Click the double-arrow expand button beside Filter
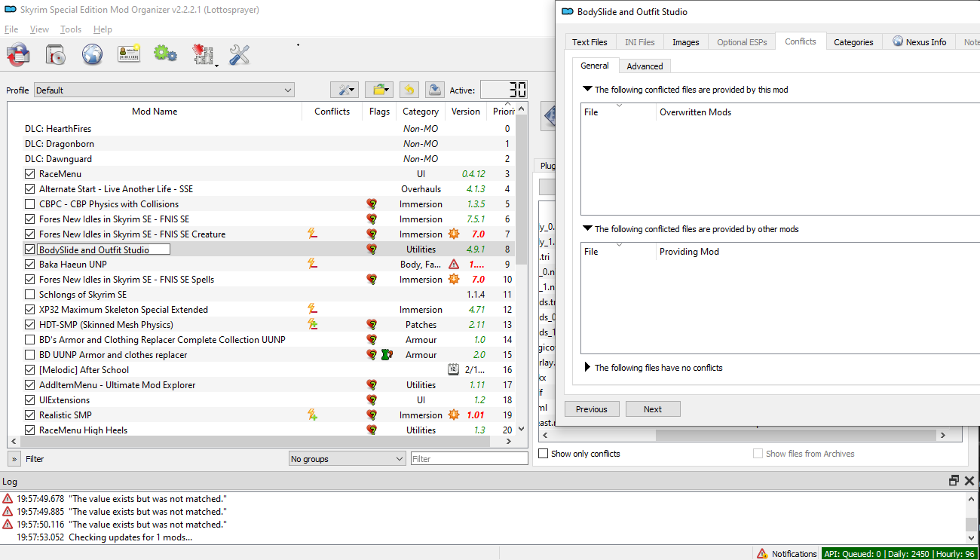 (14, 458)
